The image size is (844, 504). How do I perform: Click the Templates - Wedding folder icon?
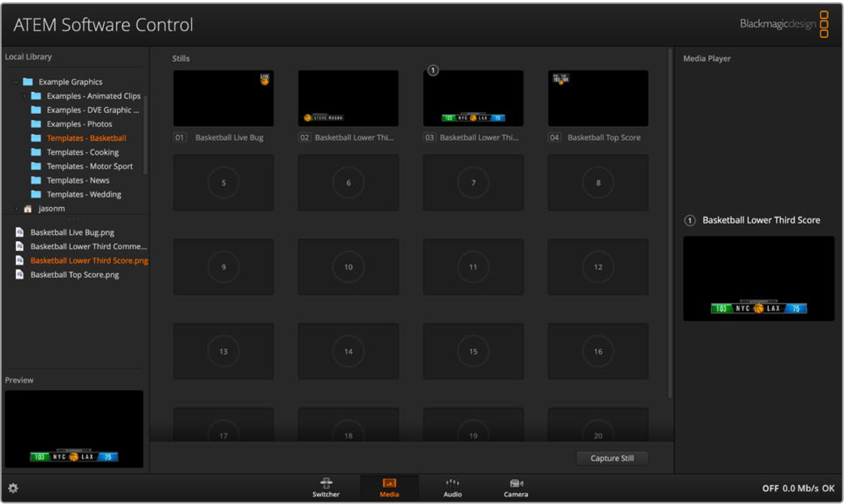(36, 194)
